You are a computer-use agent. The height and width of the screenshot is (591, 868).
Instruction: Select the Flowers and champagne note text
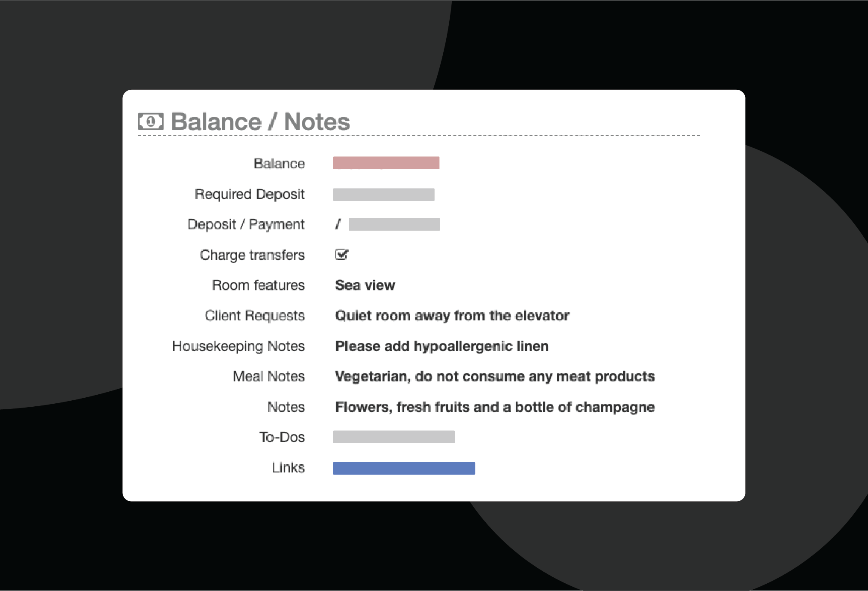tap(494, 407)
